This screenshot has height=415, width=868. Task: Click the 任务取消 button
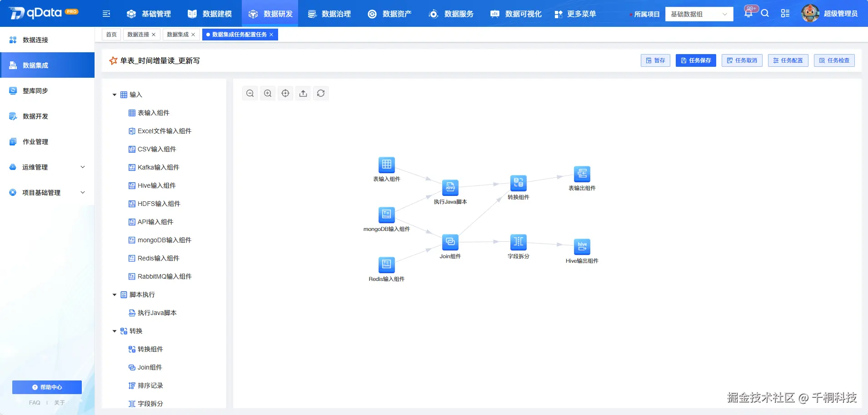pos(742,60)
